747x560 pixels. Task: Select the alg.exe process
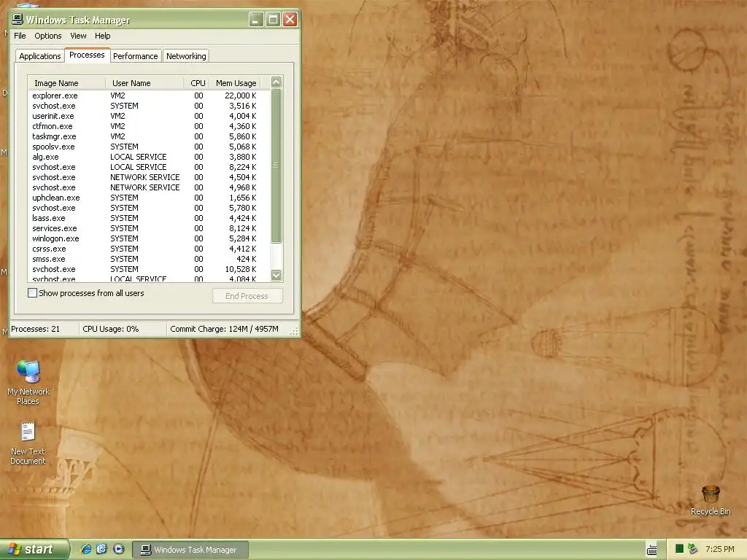point(149,157)
